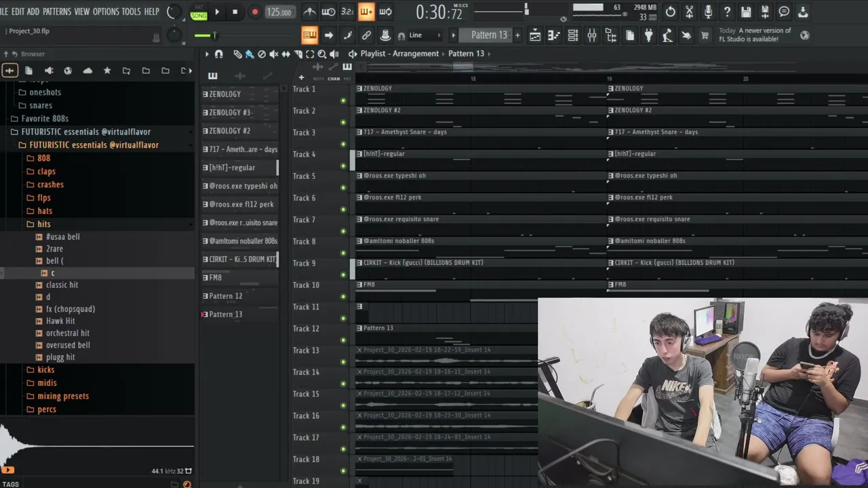Select the Slice tool in playlist toolbar
Image resolution: width=868 pixels, height=488 pixels.
(x=298, y=54)
